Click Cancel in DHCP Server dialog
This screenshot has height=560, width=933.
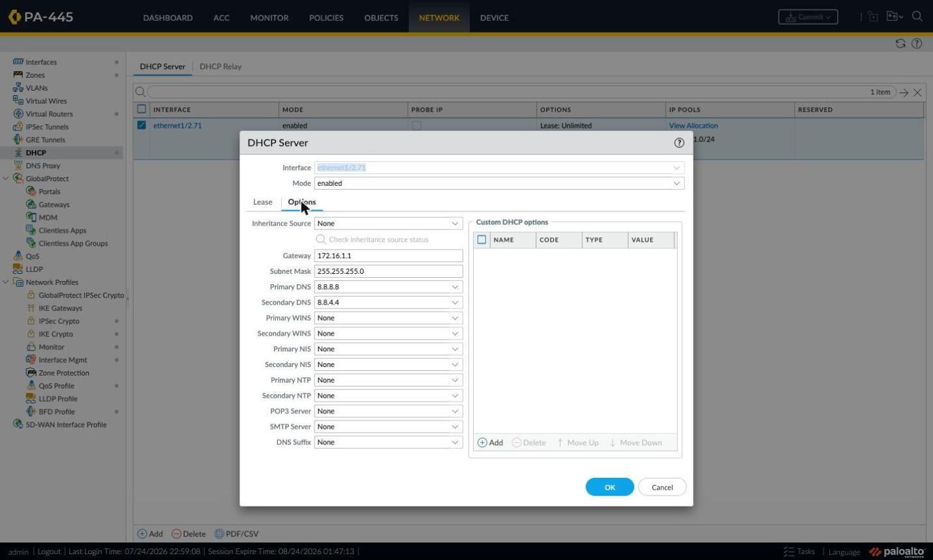click(662, 487)
